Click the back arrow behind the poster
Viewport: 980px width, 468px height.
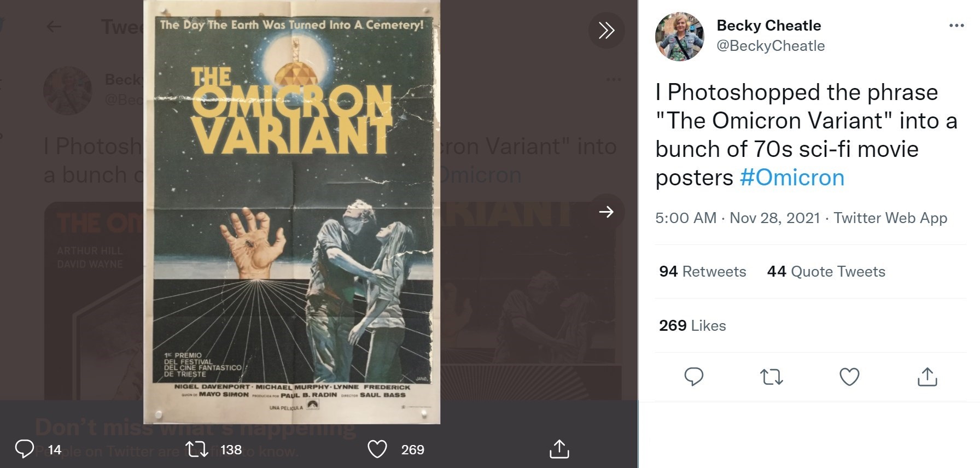click(54, 26)
